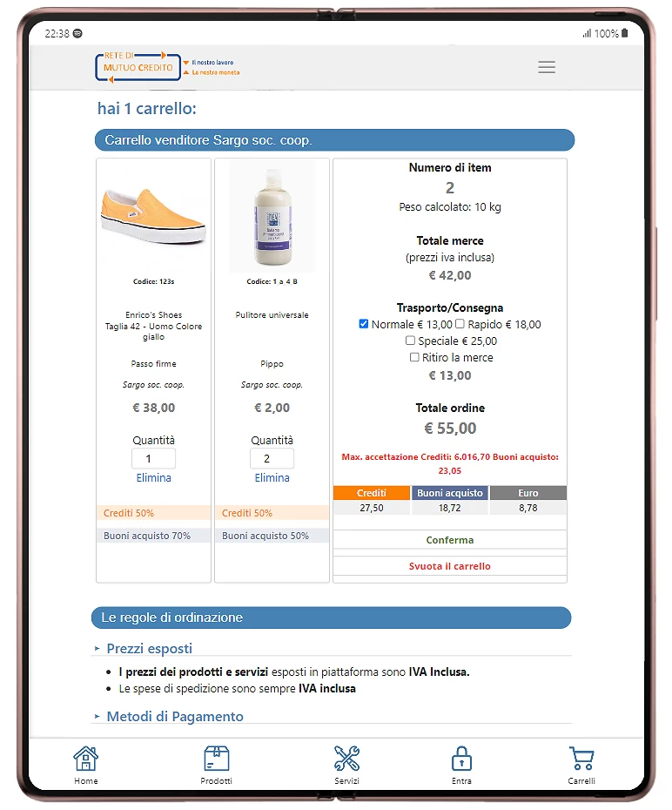Click Max. accettazione Crediti red notice
The height and width of the screenshot is (810, 672).
(450, 464)
